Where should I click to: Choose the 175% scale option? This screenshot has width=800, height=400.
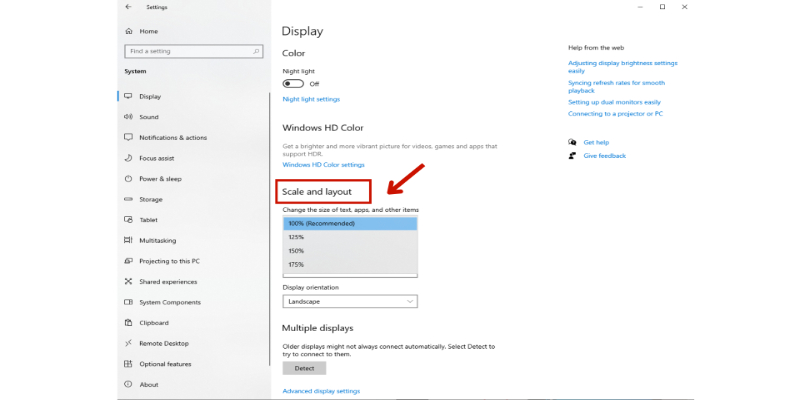tap(350, 265)
